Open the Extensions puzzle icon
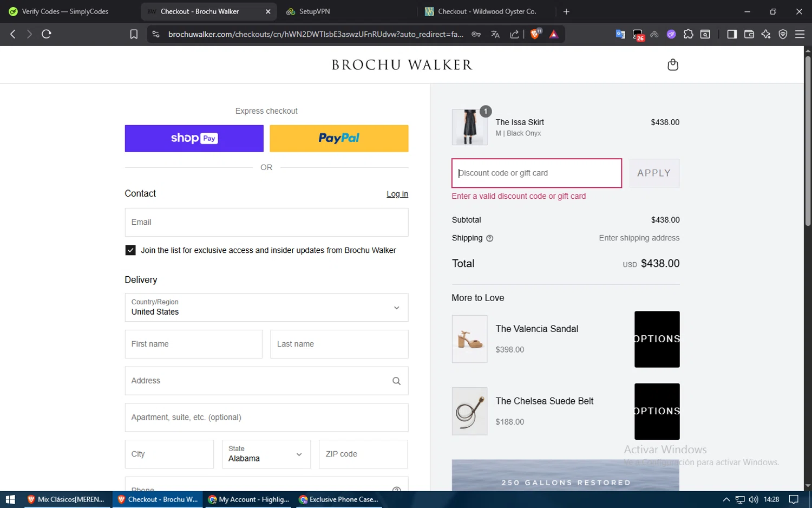Viewport: 812px width, 508px height. (x=689, y=34)
